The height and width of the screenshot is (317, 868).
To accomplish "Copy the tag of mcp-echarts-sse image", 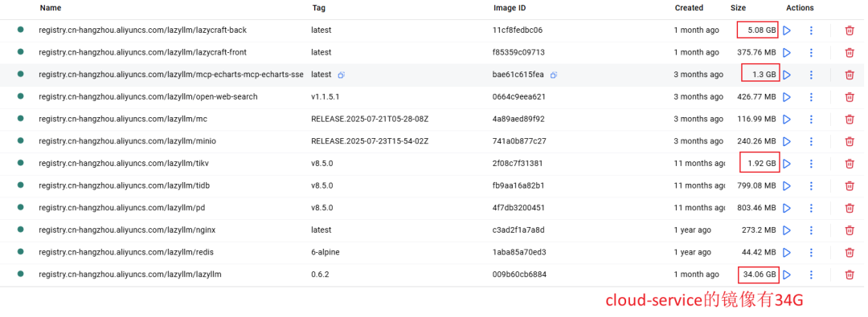I will (x=342, y=75).
